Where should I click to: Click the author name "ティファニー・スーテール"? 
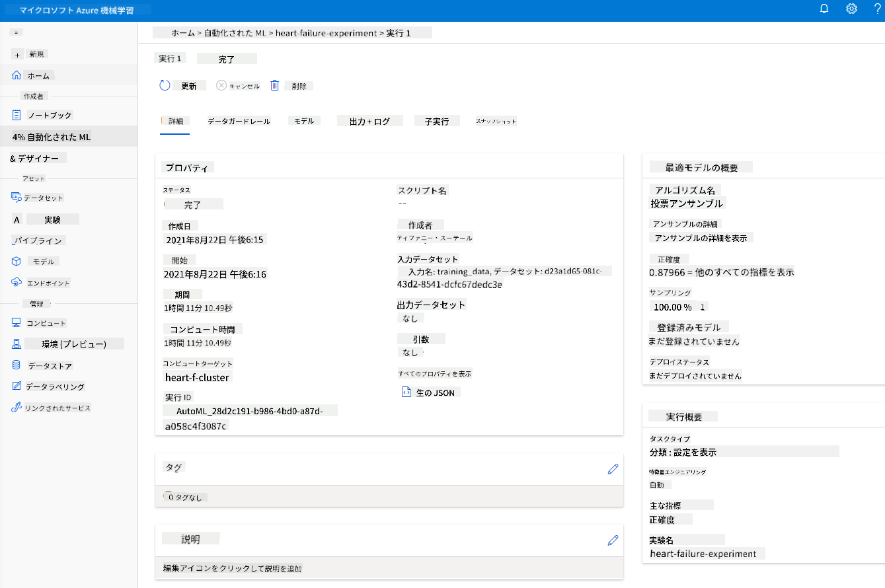pyautogui.click(x=434, y=238)
